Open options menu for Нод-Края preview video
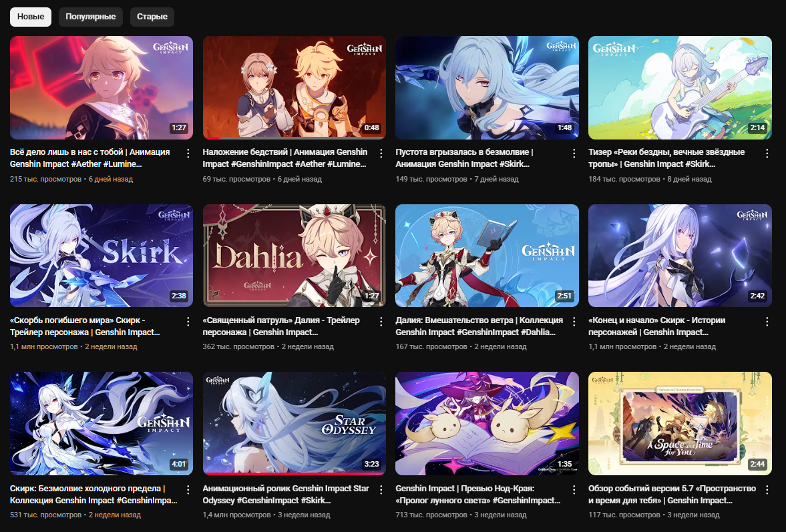The height and width of the screenshot is (532, 786). (574, 489)
